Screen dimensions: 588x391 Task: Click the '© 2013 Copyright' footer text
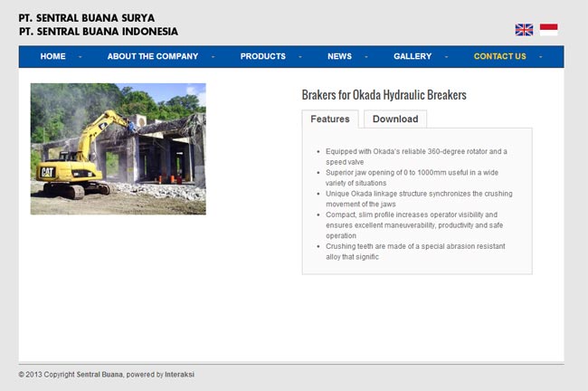point(46,375)
